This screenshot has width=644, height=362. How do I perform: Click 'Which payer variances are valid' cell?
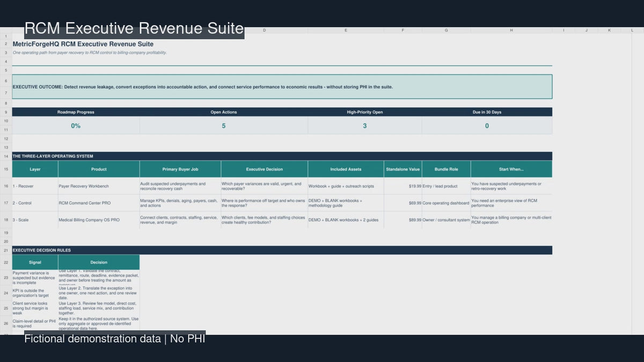pyautogui.click(x=264, y=186)
